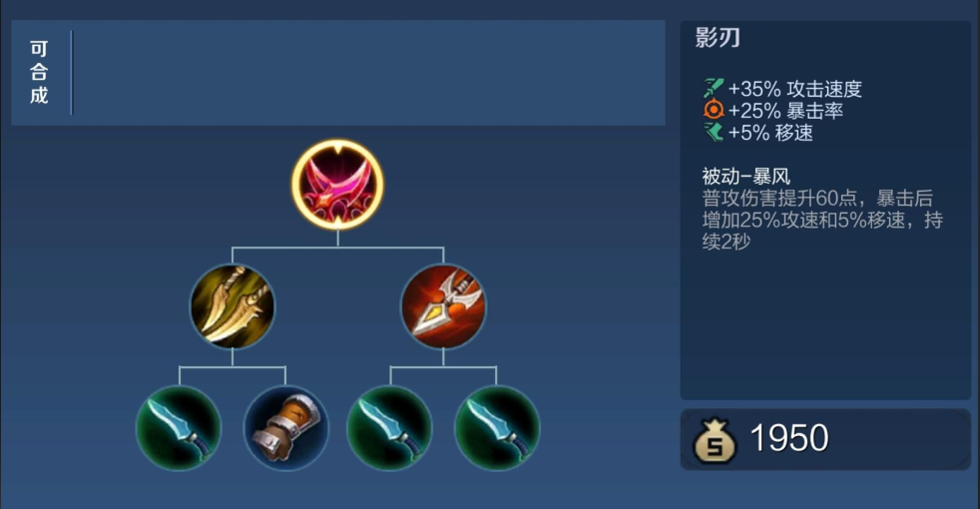Pick the rightmost blue dagger icon

pyautogui.click(x=497, y=428)
